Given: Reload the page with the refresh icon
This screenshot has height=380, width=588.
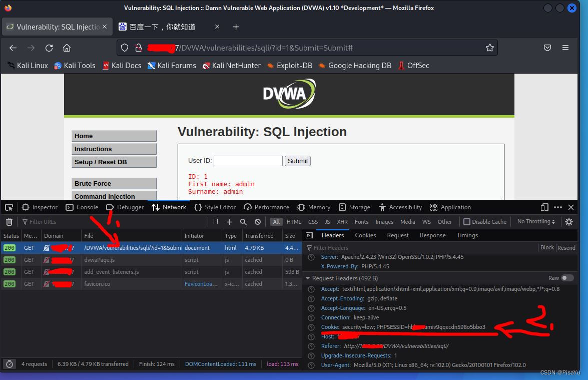Looking at the screenshot, I should point(49,48).
